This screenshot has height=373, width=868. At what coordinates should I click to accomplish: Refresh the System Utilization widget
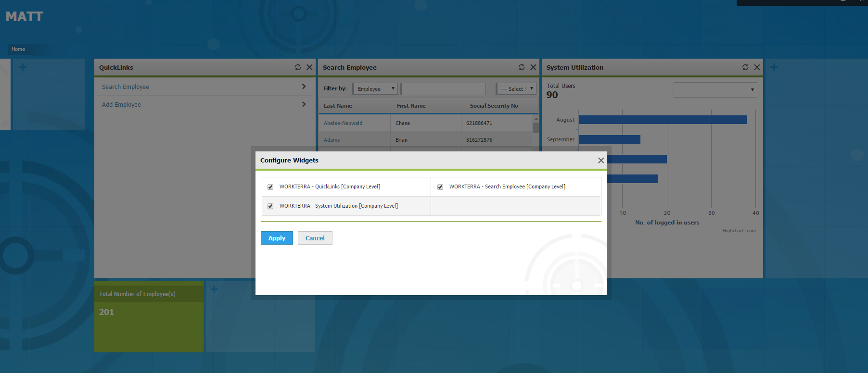coord(745,67)
